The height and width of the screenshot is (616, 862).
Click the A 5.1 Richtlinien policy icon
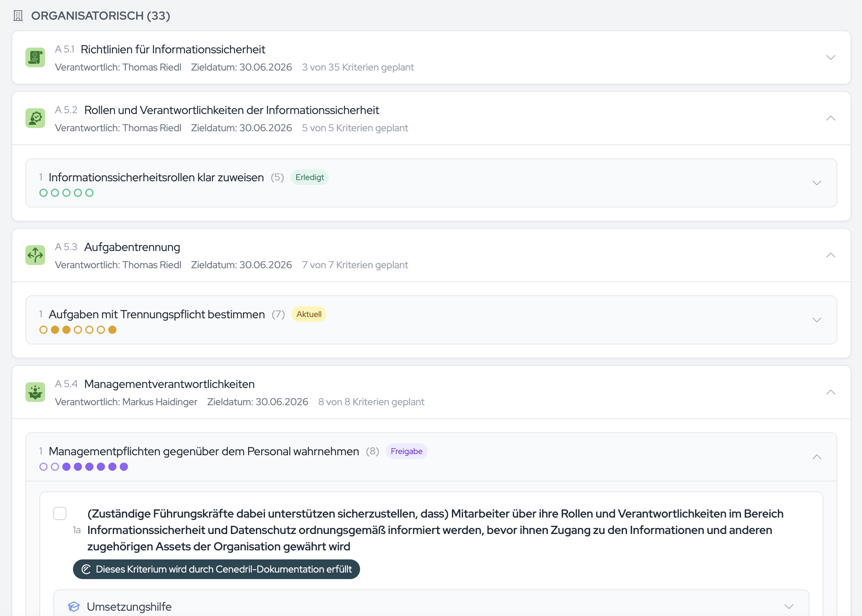point(35,57)
